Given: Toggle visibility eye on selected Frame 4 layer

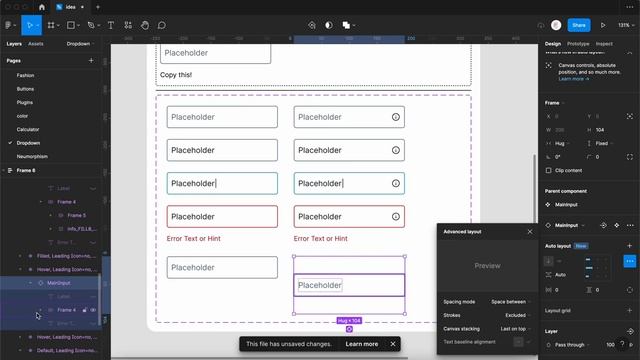Looking at the screenshot, I should click(93, 310).
